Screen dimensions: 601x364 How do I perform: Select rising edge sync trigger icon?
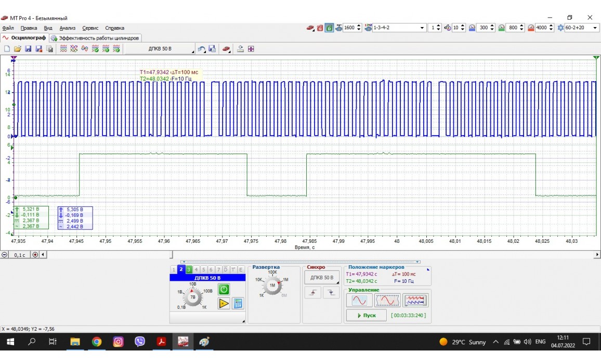tap(313, 293)
